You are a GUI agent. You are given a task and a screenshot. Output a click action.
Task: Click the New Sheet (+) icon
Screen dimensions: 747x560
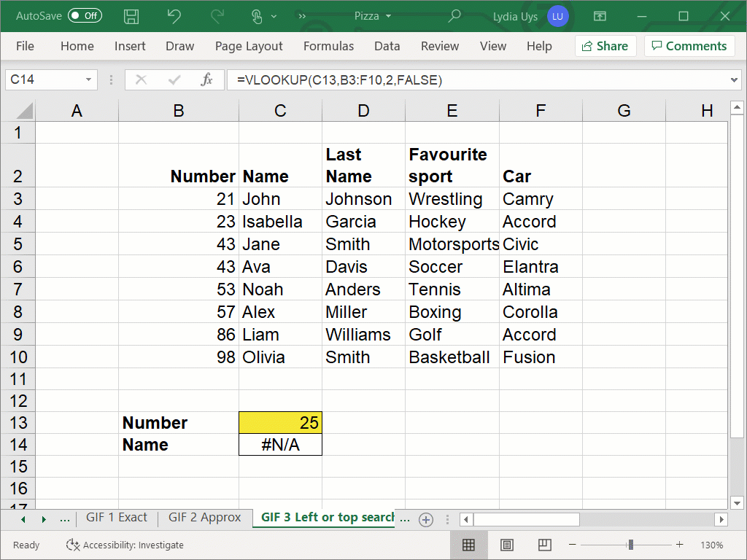[x=425, y=519]
